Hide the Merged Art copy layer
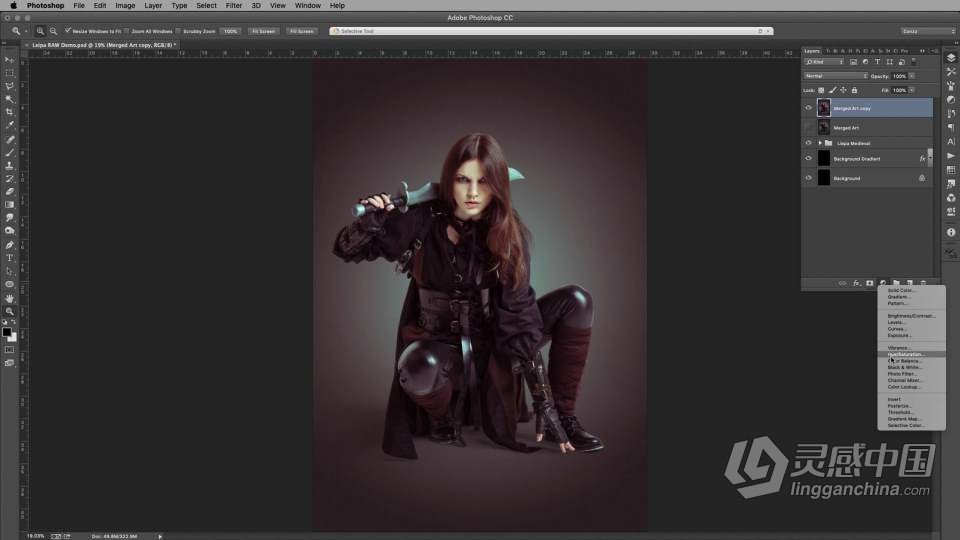Screen dimensions: 960x540 (x=808, y=108)
